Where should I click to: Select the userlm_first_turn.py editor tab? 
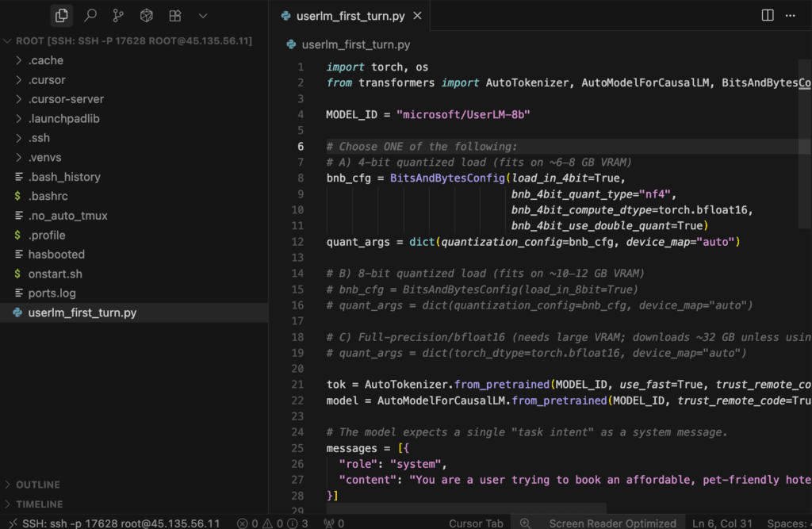click(x=350, y=16)
